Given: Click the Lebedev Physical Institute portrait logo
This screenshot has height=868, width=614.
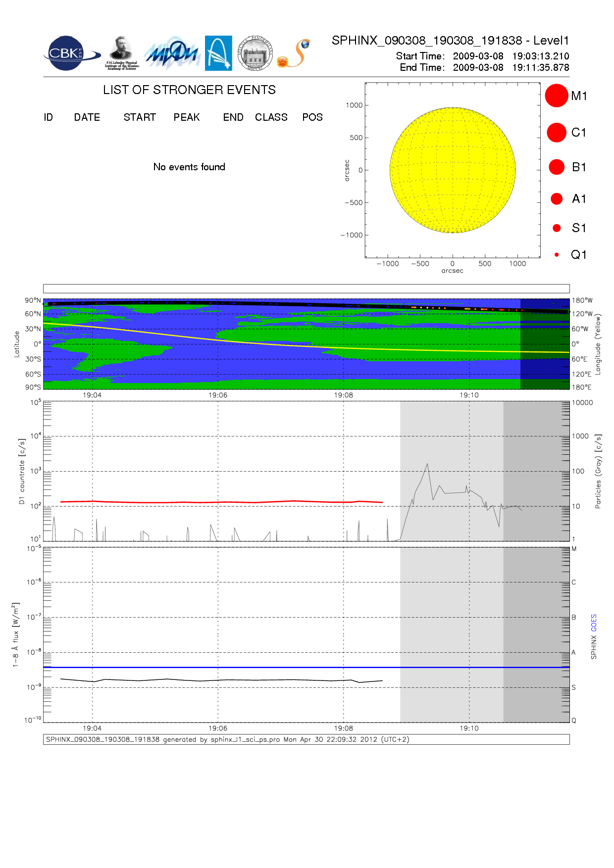Looking at the screenshot, I should click(121, 53).
